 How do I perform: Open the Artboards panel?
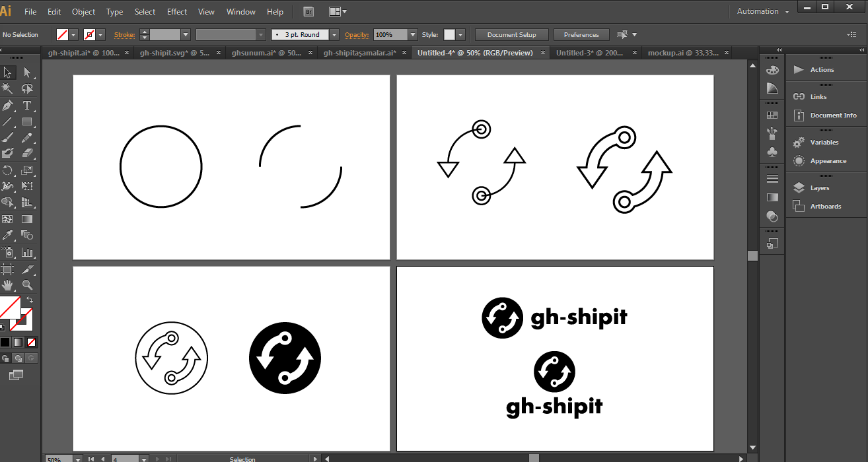pyautogui.click(x=826, y=207)
